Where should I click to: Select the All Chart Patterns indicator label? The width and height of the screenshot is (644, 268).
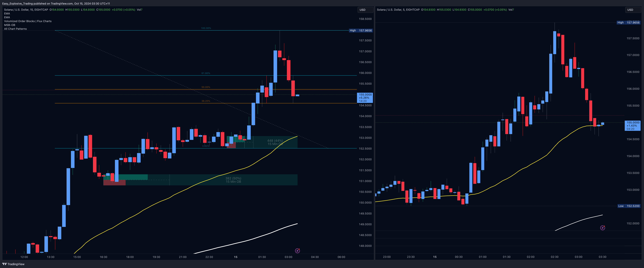click(15, 29)
